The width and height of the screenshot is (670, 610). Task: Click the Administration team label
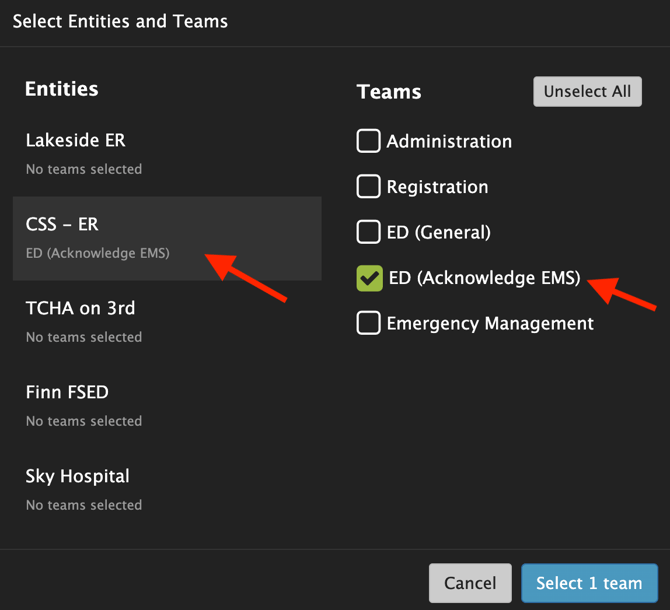coord(449,142)
